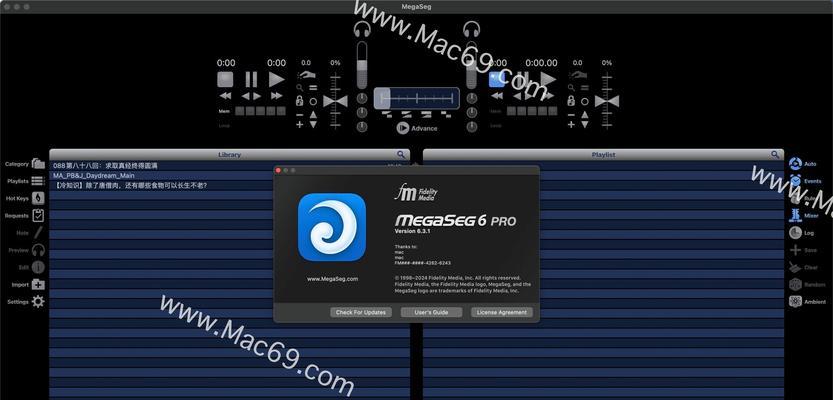Click the right deck blue stop button
Image resolution: width=833 pixels, height=400 pixels.
[497, 80]
